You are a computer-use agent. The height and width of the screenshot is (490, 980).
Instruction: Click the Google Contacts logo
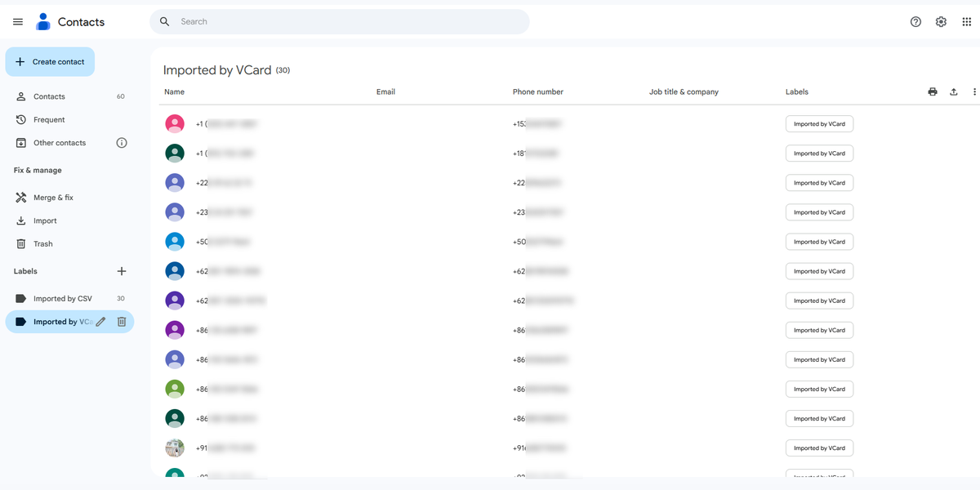click(x=43, y=22)
